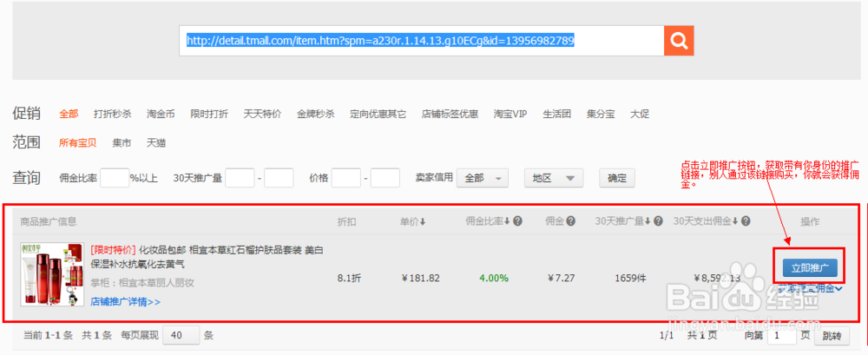Click help icon next to 佣金
Image resolution: width=868 pixels, height=355 pixels.
pos(571,221)
